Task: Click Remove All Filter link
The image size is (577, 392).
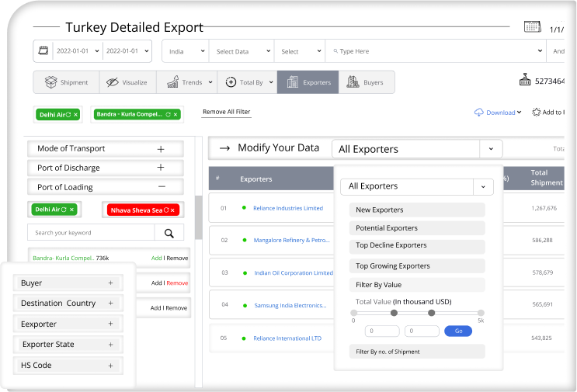Action: click(226, 113)
